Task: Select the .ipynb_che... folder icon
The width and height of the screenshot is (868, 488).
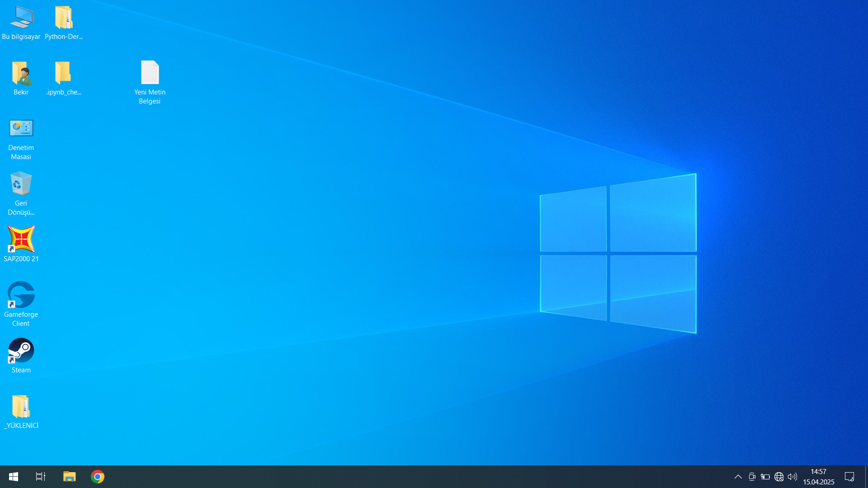Action: (x=63, y=74)
